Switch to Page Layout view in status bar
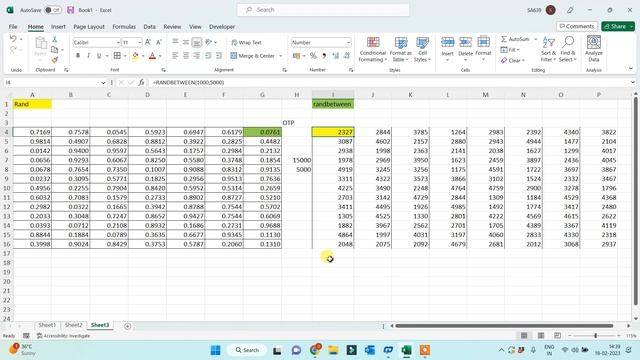The image size is (640, 360). point(541,336)
